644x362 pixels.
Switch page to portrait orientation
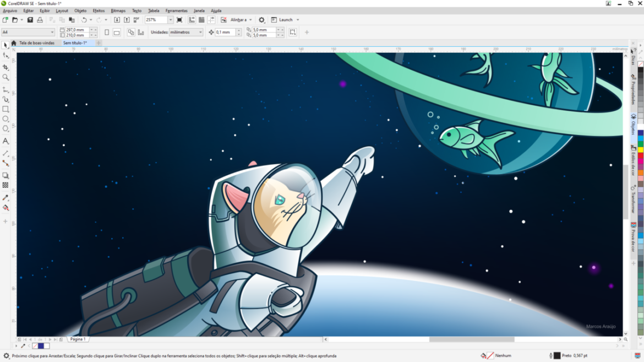coord(107,33)
